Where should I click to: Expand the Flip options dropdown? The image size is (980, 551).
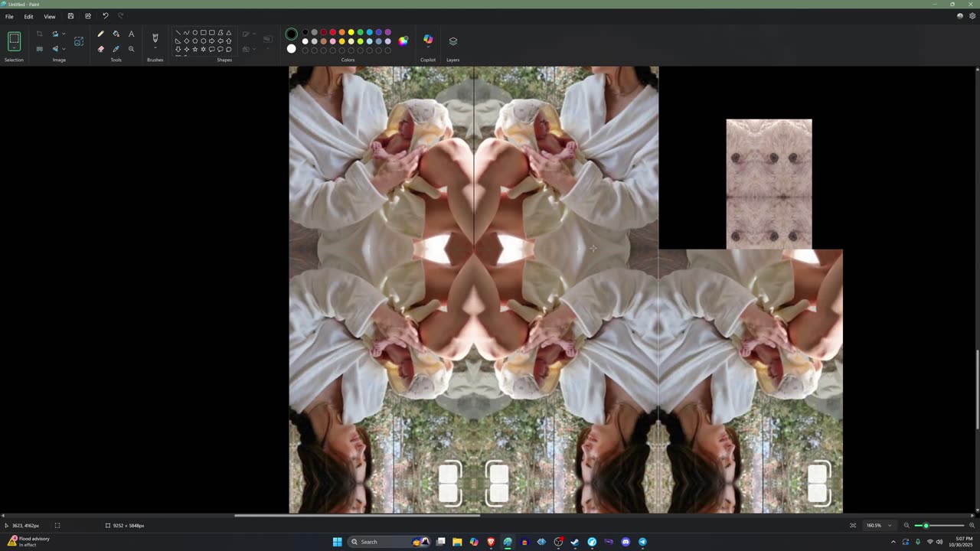tap(64, 49)
